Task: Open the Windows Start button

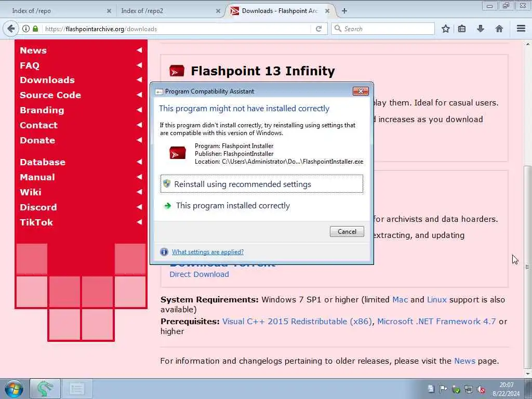Action: tap(14, 389)
